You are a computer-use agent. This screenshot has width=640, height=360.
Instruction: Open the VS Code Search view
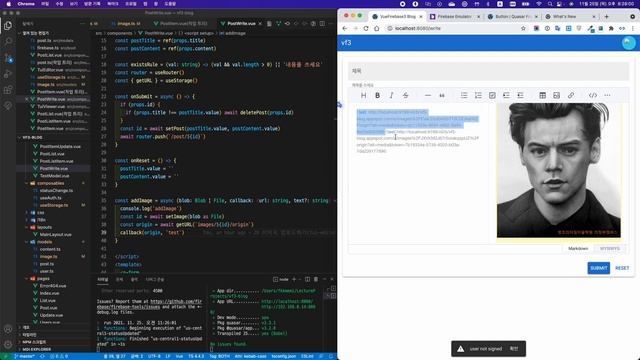click(8, 42)
